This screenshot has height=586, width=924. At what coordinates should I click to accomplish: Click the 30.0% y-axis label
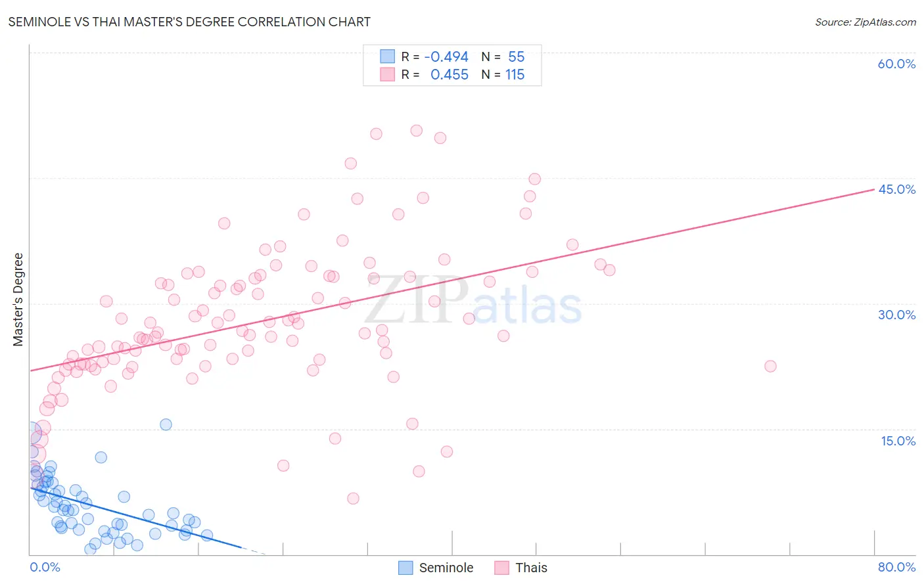(x=896, y=315)
